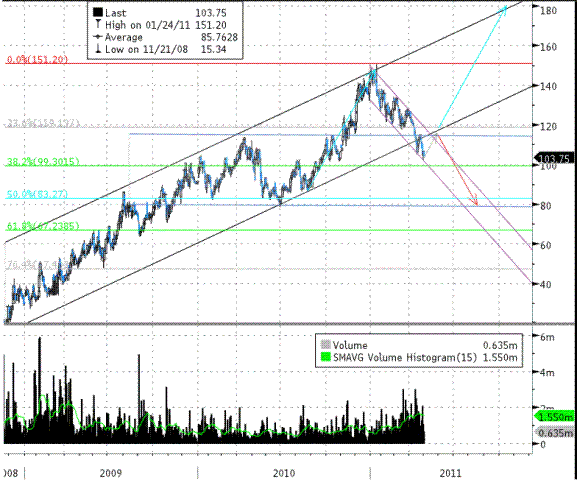Select the 38.2%(99.3015) Fibonacci label
Viewport: 577px width, 480px height.
(43, 161)
